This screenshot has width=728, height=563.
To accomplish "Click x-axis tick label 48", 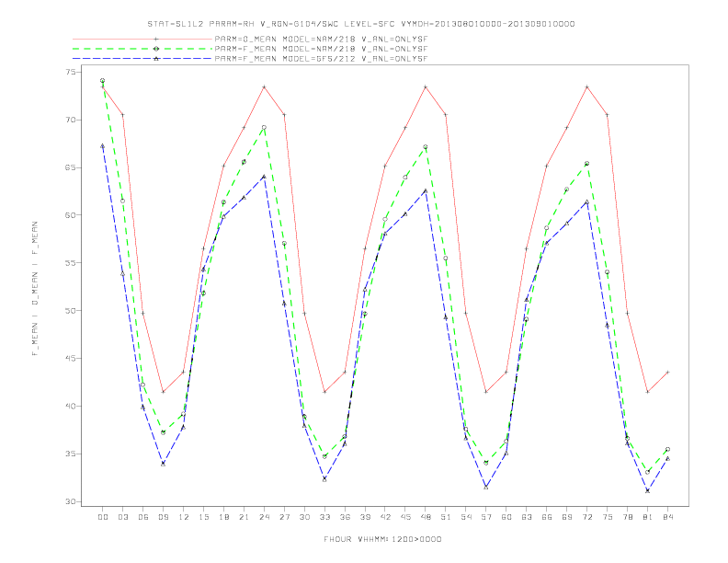I will tap(426, 517).
